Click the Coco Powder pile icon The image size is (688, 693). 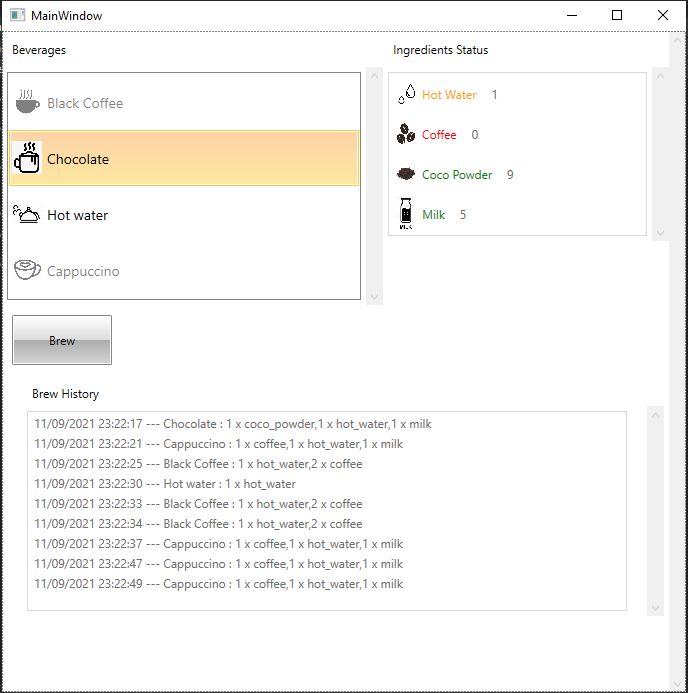coord(406,174)
